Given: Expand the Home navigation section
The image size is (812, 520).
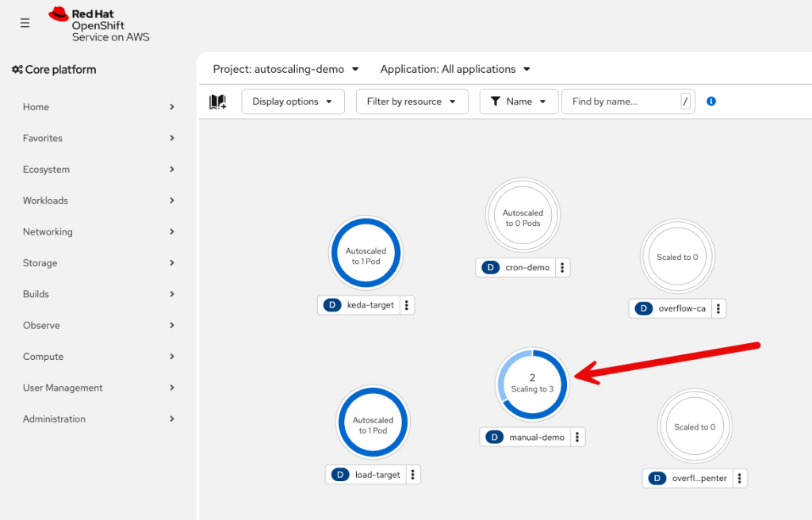Looking at the screenshot, I should click(x=98, y=107).
